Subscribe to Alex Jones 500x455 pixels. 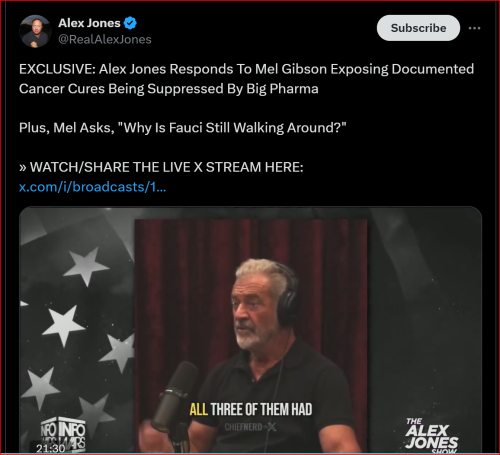(x=418, y=28)
